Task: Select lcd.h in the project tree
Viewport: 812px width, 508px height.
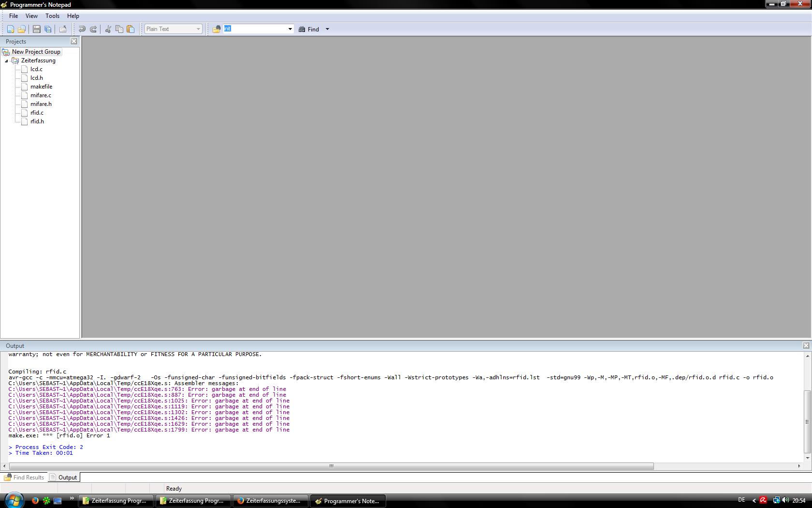Action: 37,78
